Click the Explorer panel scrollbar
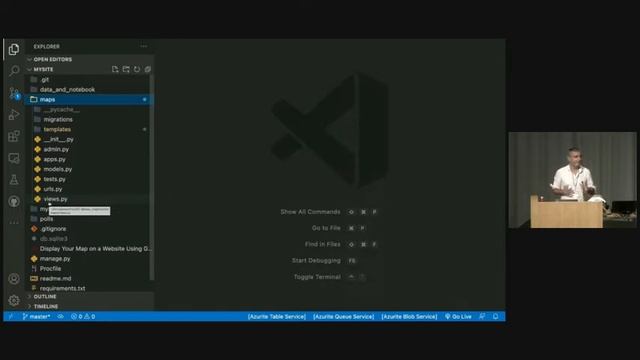 click(152, 178)
